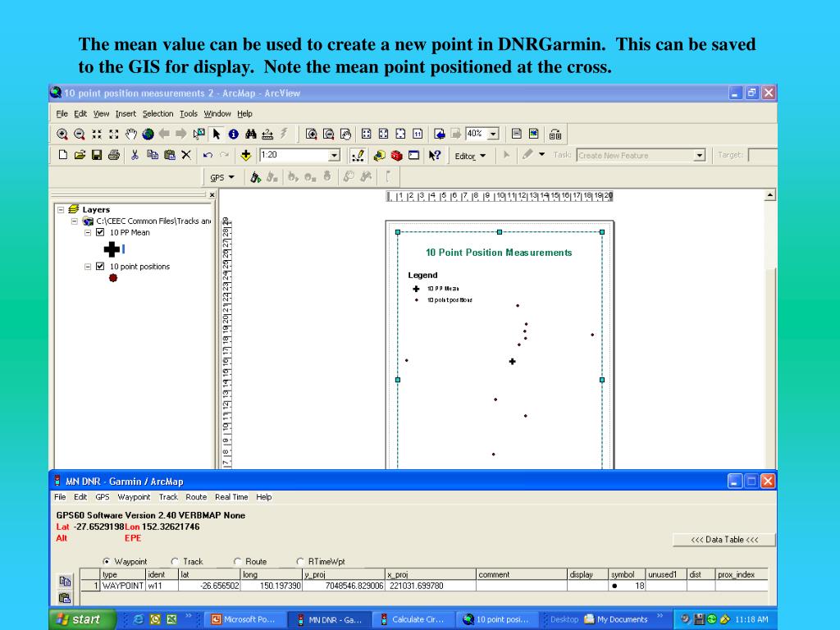Viewport: 840px width, 630px height.
Task: Uncheck the 10 point positions layer
Action: 100,267
